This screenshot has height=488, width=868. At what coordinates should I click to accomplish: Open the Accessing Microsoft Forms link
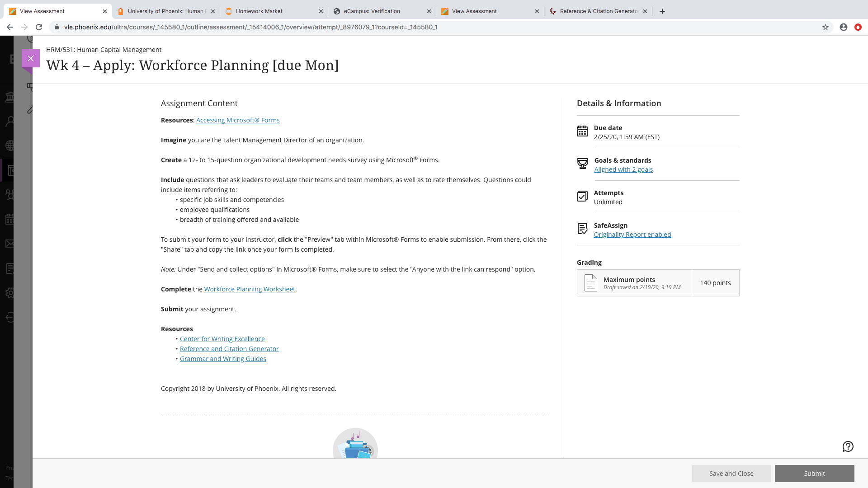tap(238, 120)
